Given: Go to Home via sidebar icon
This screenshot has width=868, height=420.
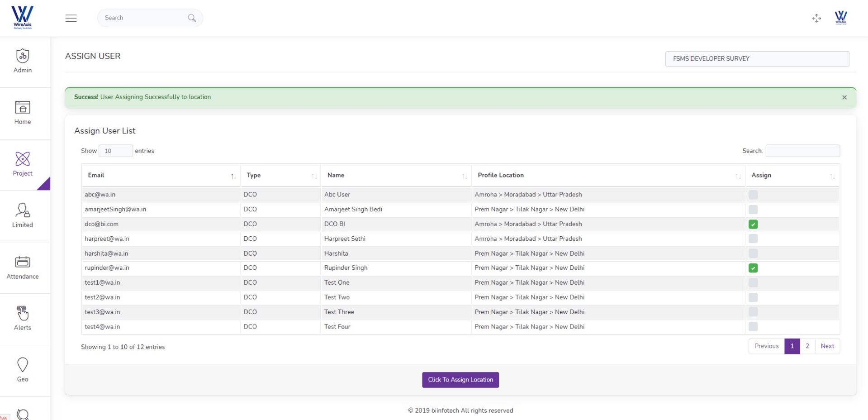Looking at the screenshot, I should click(23, 108).
